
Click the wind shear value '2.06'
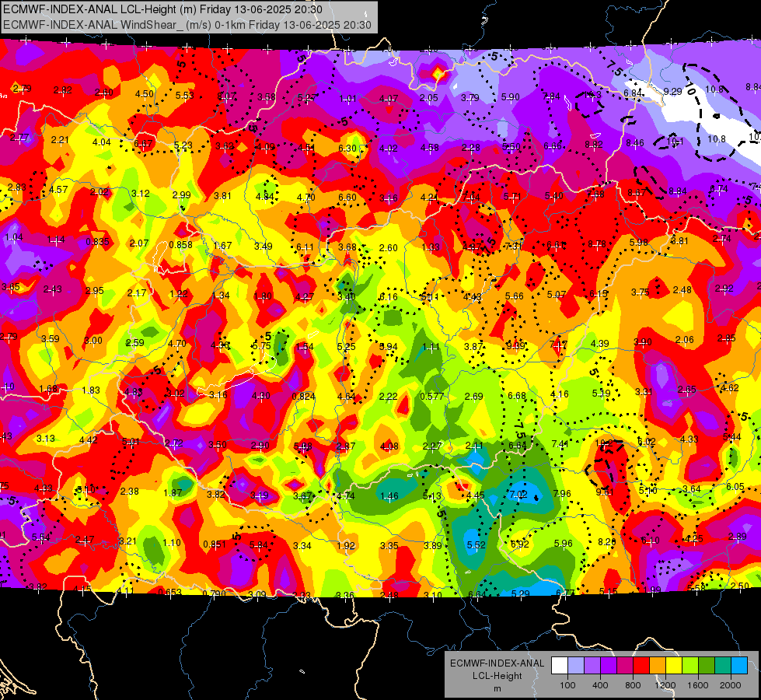[x=684, y=340]
